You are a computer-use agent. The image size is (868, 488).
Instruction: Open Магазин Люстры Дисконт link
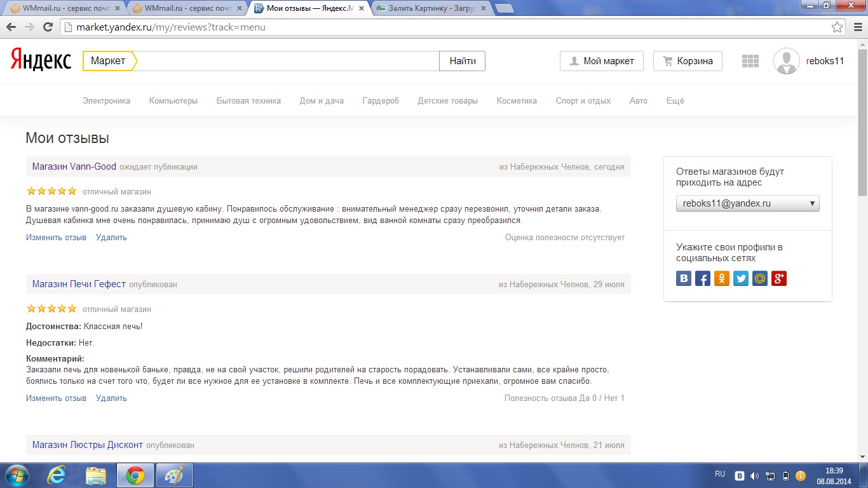tap(88, 445)
